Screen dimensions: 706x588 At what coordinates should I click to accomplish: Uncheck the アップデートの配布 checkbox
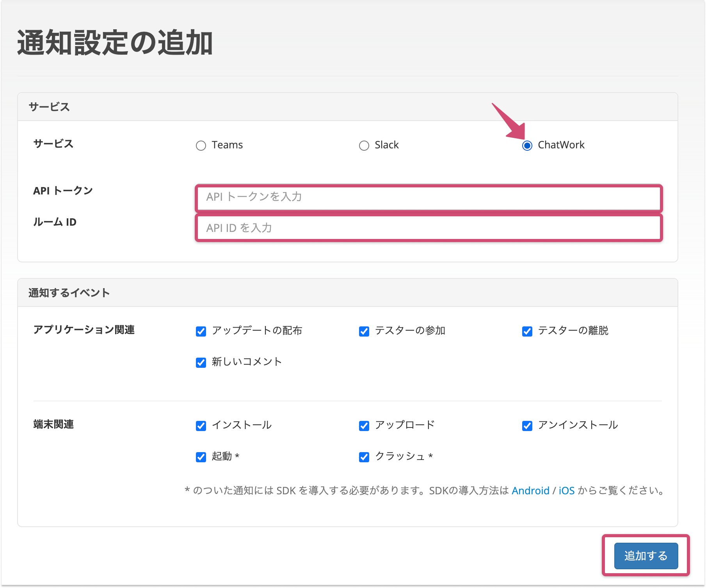click(201, 331)
